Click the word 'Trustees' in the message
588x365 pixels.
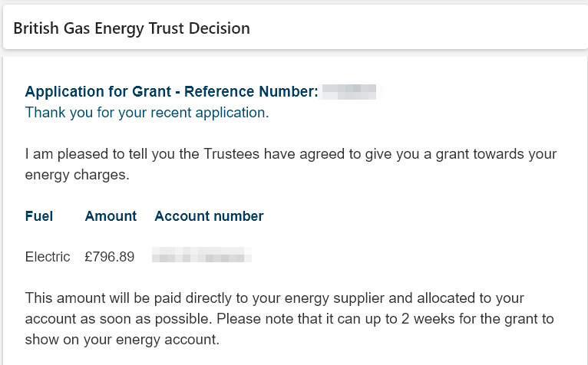pos(231,154)
